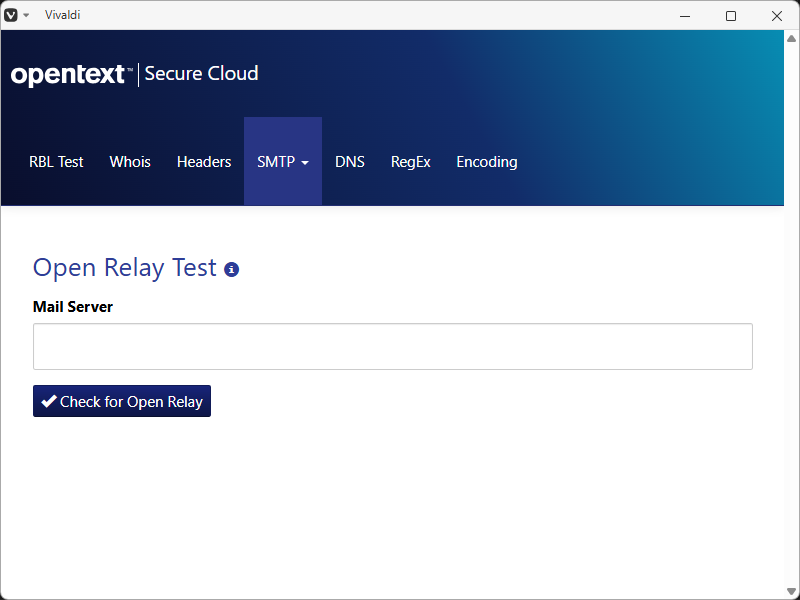Focus the Mail Server input field
The height and width of the screenshot is (600, 800).
[x=392, y=347]
